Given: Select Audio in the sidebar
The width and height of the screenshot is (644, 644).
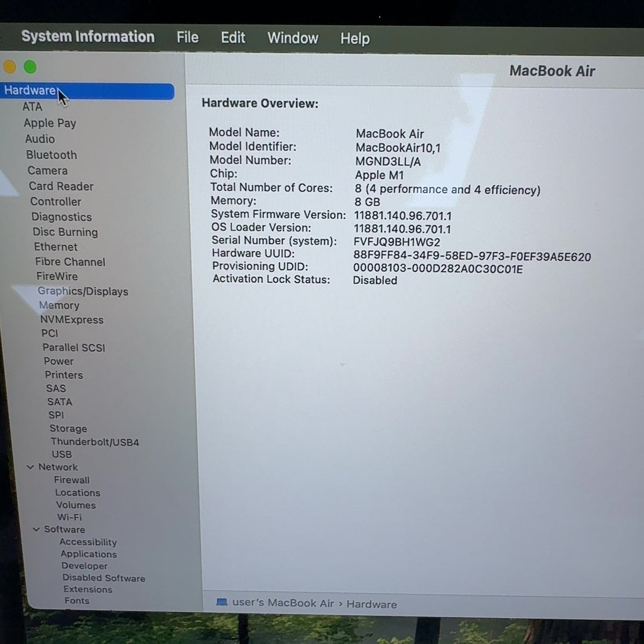Looking at the screenshot, I should tap(40, 139).
